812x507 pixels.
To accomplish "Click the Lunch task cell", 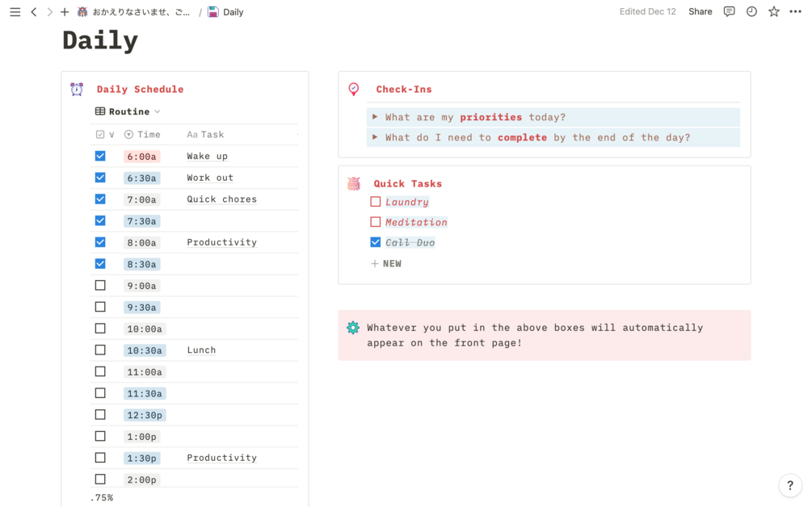I will [x=201, y=350].
